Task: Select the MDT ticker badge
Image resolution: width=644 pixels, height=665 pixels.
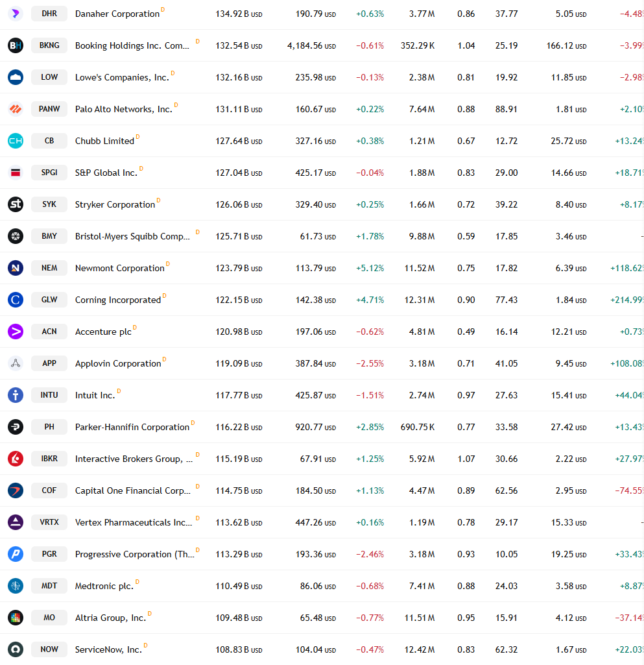Action: click(49, 586)
